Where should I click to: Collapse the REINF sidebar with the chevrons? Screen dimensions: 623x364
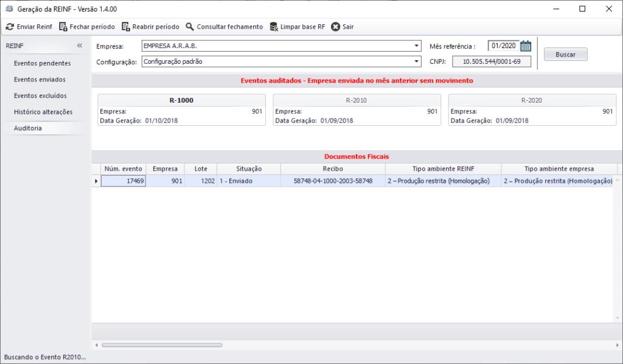point(79,45)
